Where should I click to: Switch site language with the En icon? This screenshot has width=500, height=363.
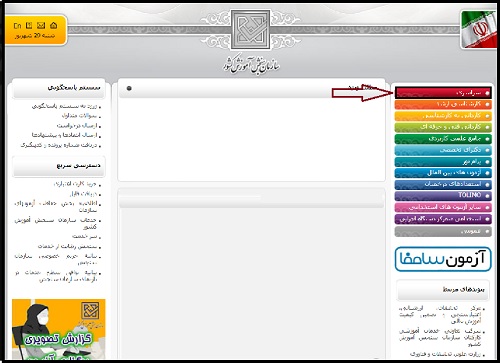[x=18, y=26]
